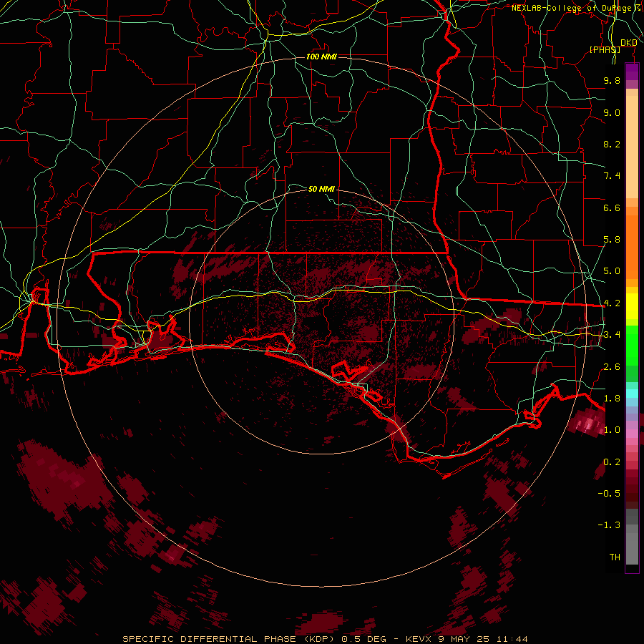
Task: Click the tall peach segment of the color bar
Action: tap(632, 147)
